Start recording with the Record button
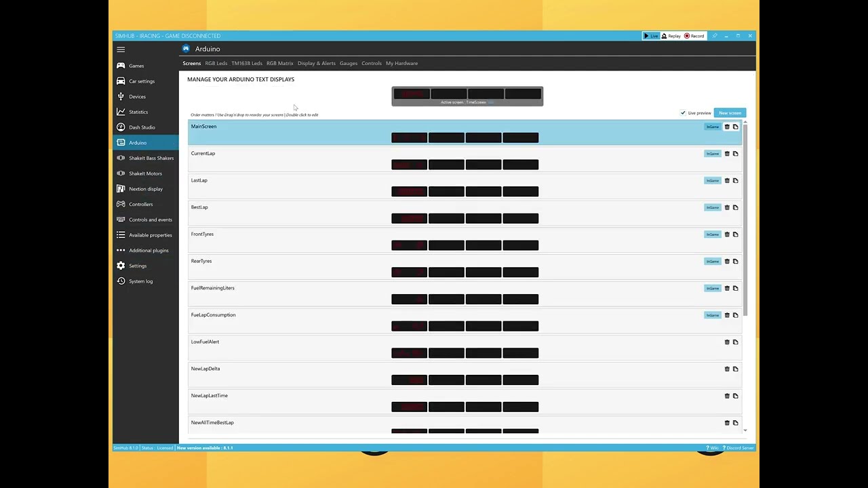868x488 pixels. tap(694, 36)
